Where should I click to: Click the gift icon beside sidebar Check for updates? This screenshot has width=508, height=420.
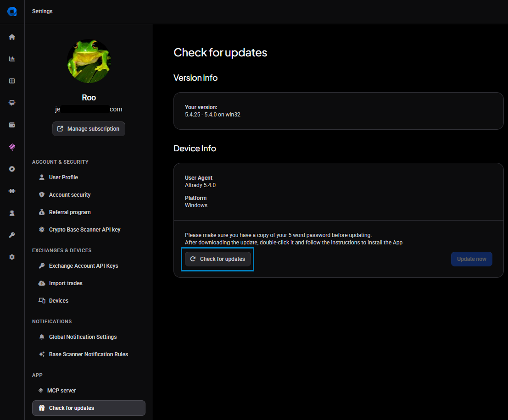(42, 408)
